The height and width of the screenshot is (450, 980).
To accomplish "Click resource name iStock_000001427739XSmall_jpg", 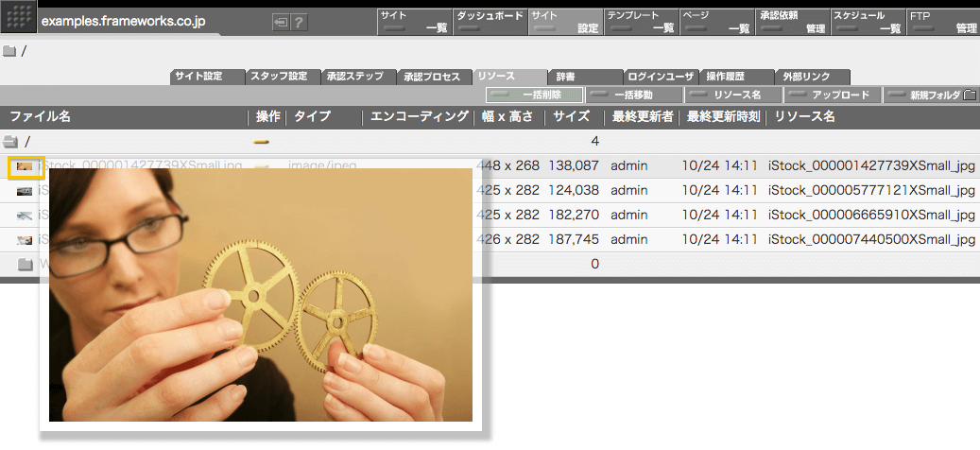I will tap(872, 166).
